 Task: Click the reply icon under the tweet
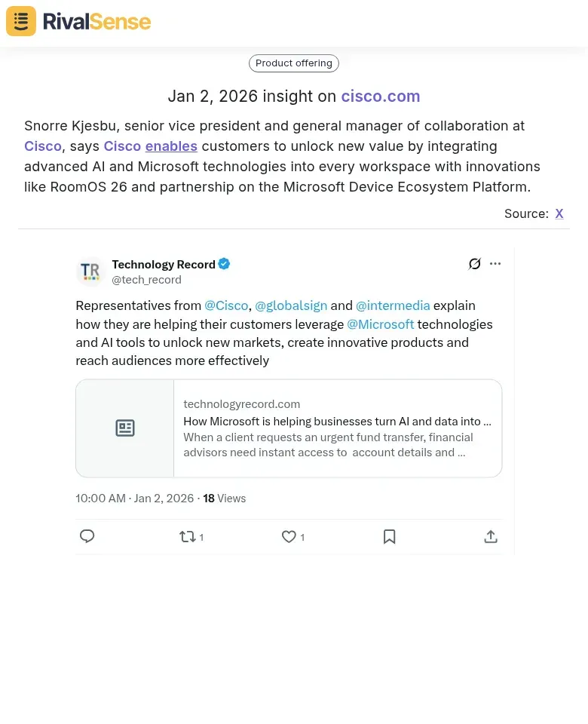coord(87,536)
